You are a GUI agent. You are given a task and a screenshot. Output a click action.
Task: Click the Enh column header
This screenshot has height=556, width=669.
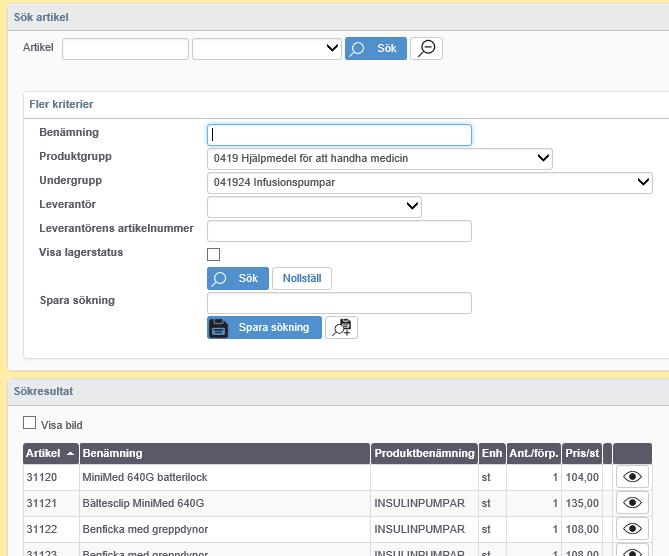[492, 453]
